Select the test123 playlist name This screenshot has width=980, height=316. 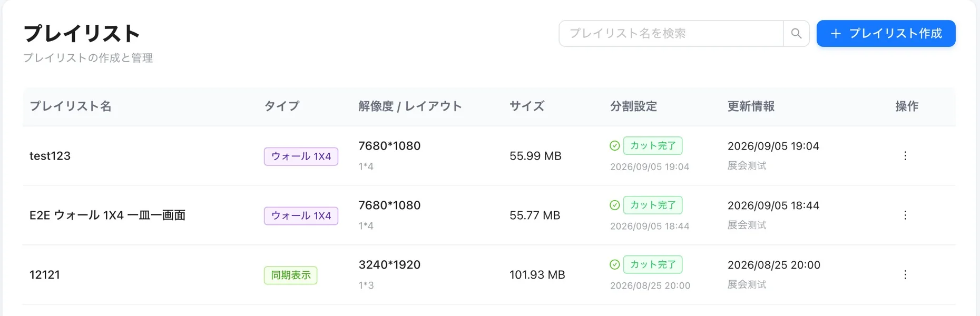click(50, 156)
